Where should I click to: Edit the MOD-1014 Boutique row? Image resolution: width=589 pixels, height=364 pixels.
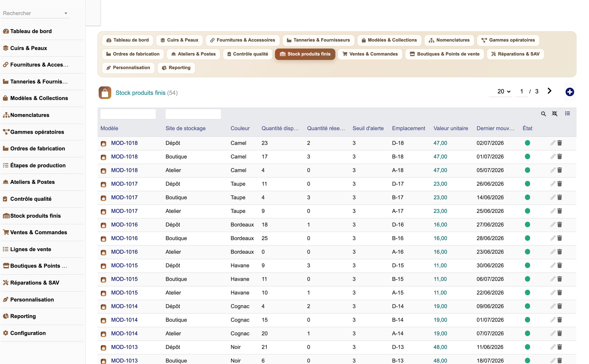click(x=553, y=320)
